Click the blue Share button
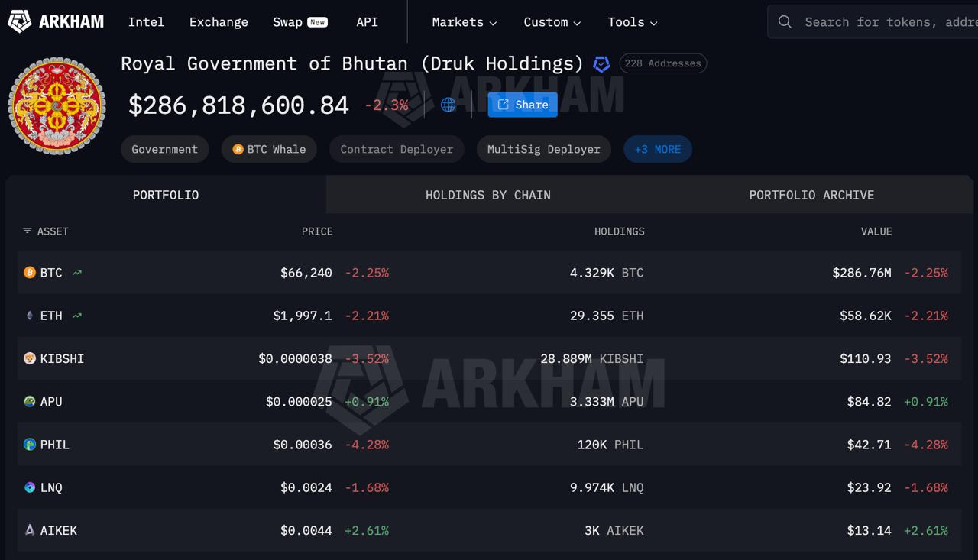This screenshot has height=560, width=978. point(523,105)
